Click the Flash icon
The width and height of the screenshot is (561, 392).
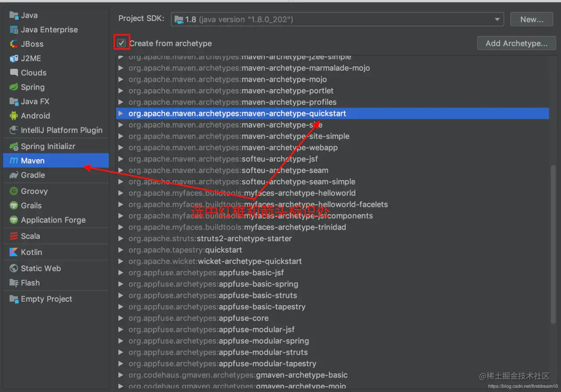(x=14, y=283)
